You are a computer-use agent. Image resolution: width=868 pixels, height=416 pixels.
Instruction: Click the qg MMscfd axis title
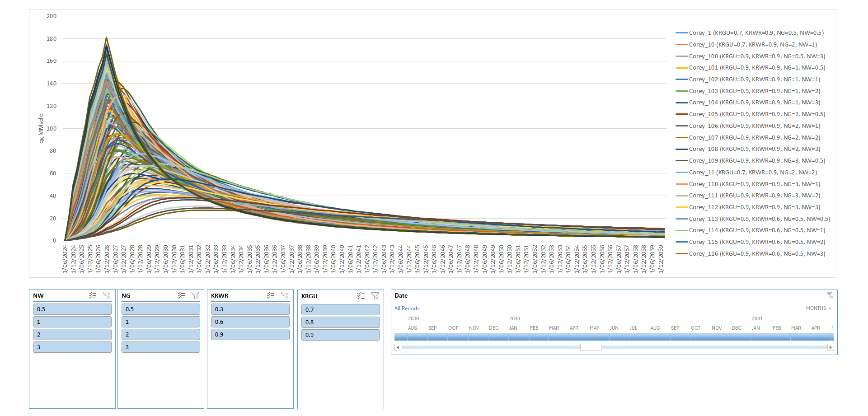point(41,128)
